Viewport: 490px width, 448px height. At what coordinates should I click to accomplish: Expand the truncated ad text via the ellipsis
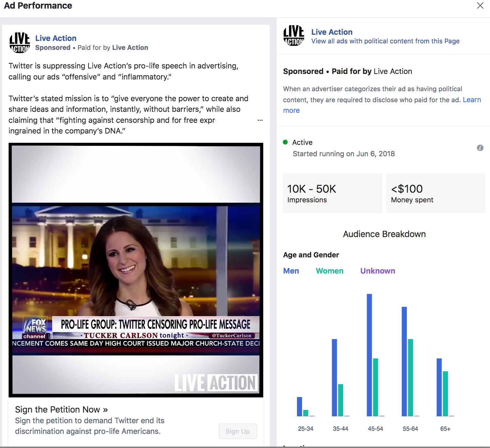(x=260, y=120)
